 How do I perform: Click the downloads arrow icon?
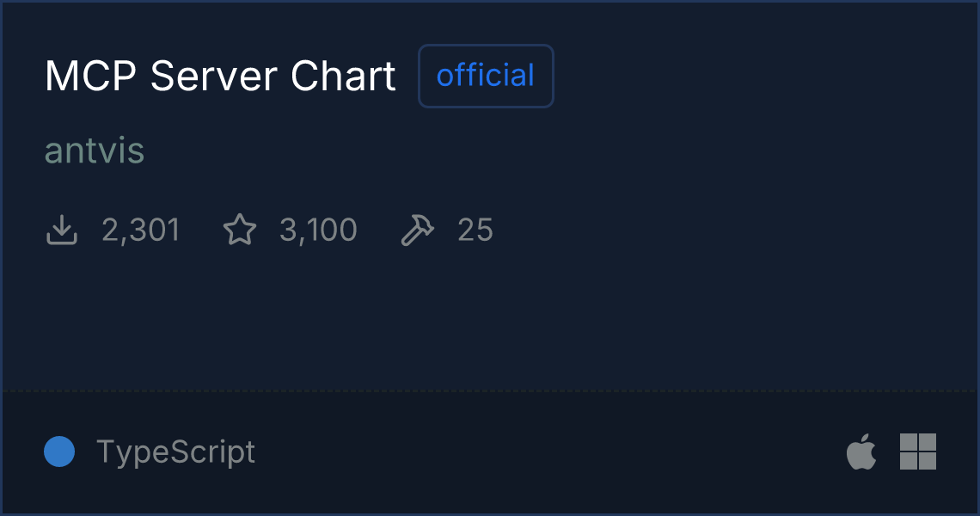(x=62, y=230)
